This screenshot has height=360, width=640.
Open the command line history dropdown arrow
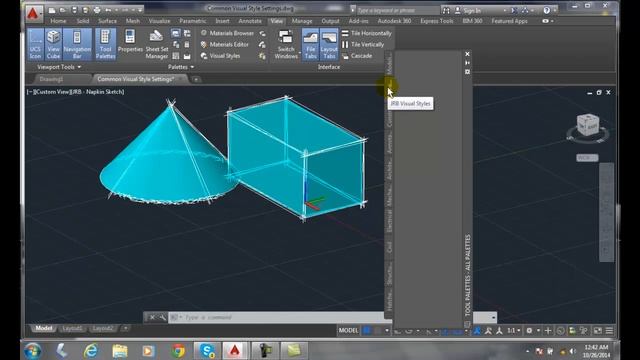point(493,317)
